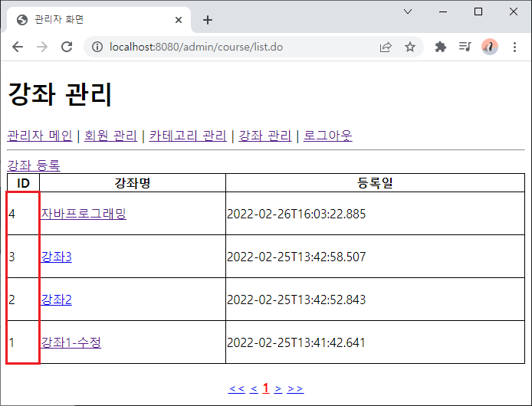The height and width of the screenshot is (406, 532).
Task: Minimize the browser window
Action: tap(443, 11)
